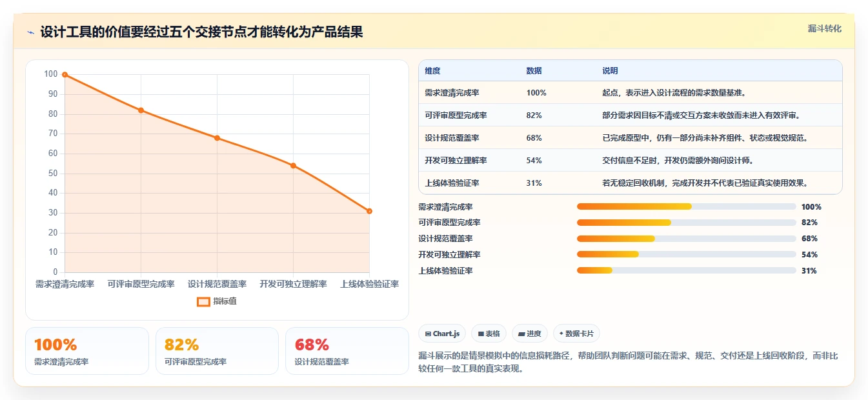The height and width of the screenshot is (400, 868).
Task: Click the orange 100% stat card value
Action: point(56,345)
